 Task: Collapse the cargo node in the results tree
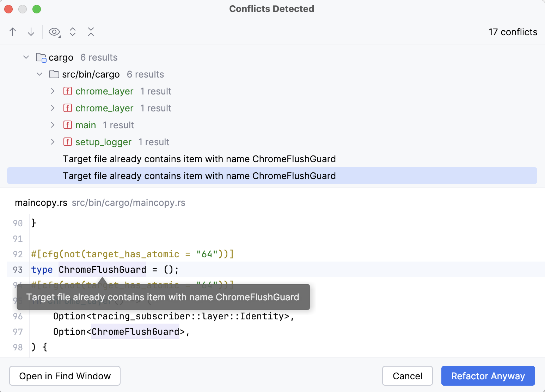tap(26, 57)
